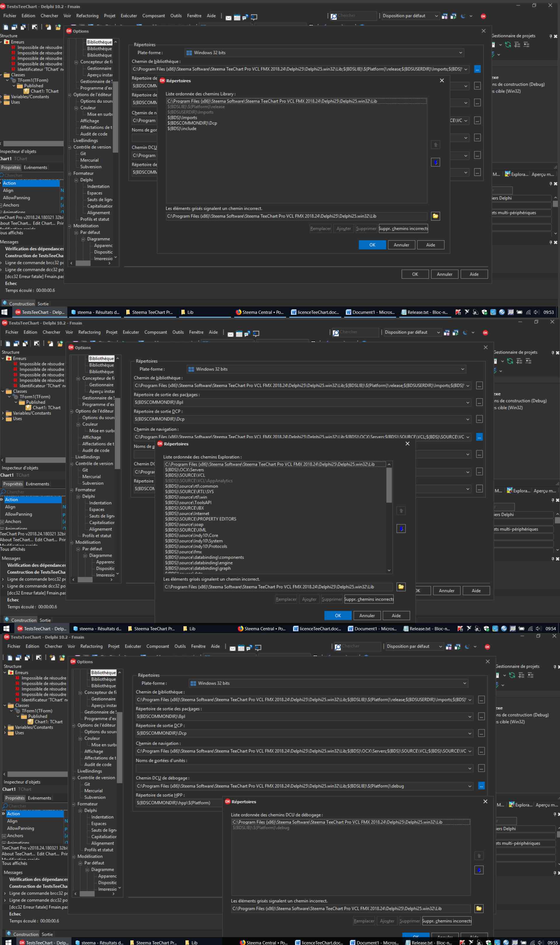
Task: Click Suppr. chemins incorrects in Library paths dialog
Action: [x=403, y=229]
